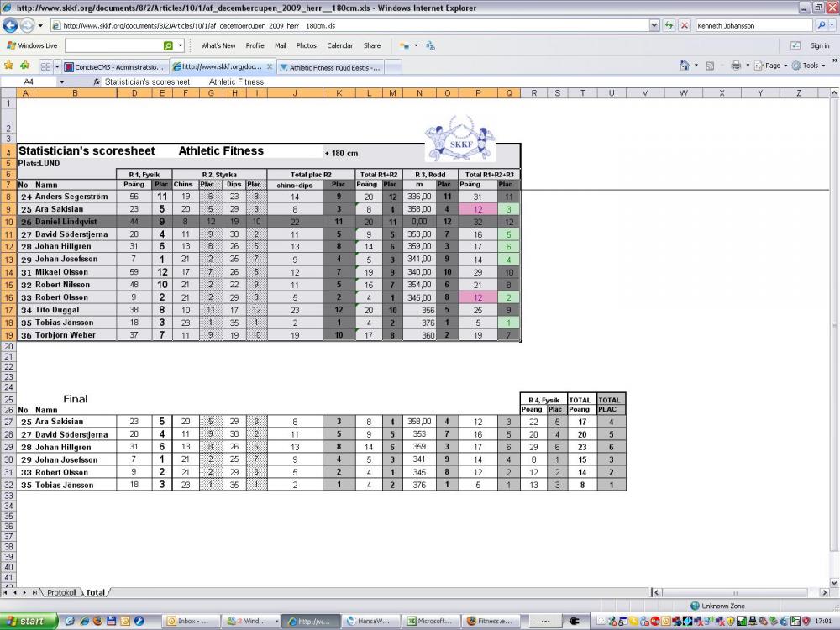Viewport: 840px width, 630px height.
Task: Click the browser Back arrow button
Action: (11, 26)
